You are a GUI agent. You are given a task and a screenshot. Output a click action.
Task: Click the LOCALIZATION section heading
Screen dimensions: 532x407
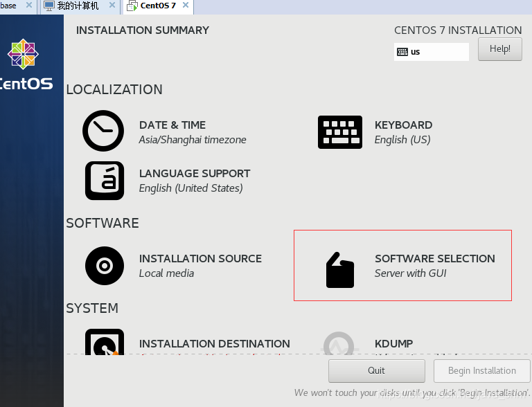[x=114, y=90]
